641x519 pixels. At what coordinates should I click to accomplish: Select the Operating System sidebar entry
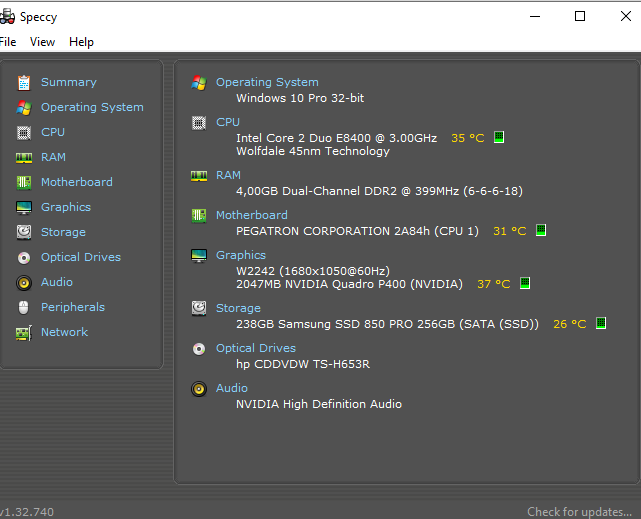[92, 107]
